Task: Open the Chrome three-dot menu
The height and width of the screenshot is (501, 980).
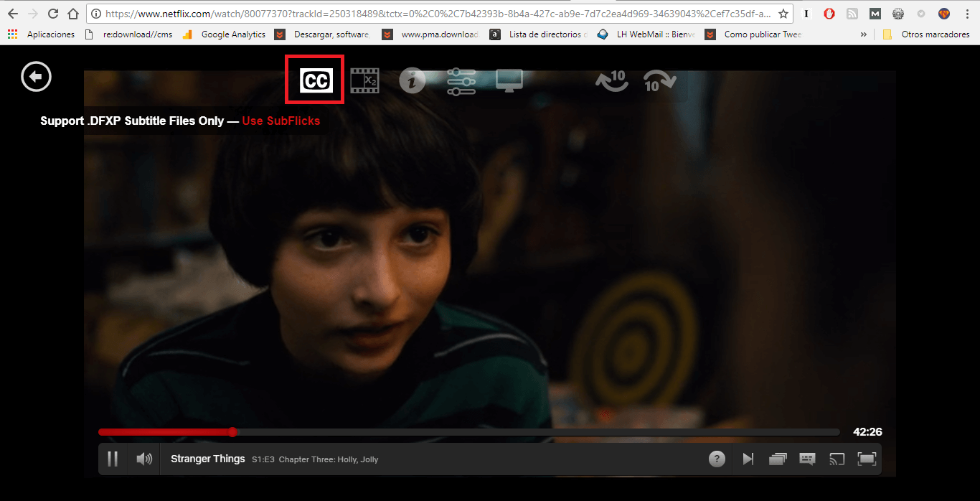Action: pos(968,14)
